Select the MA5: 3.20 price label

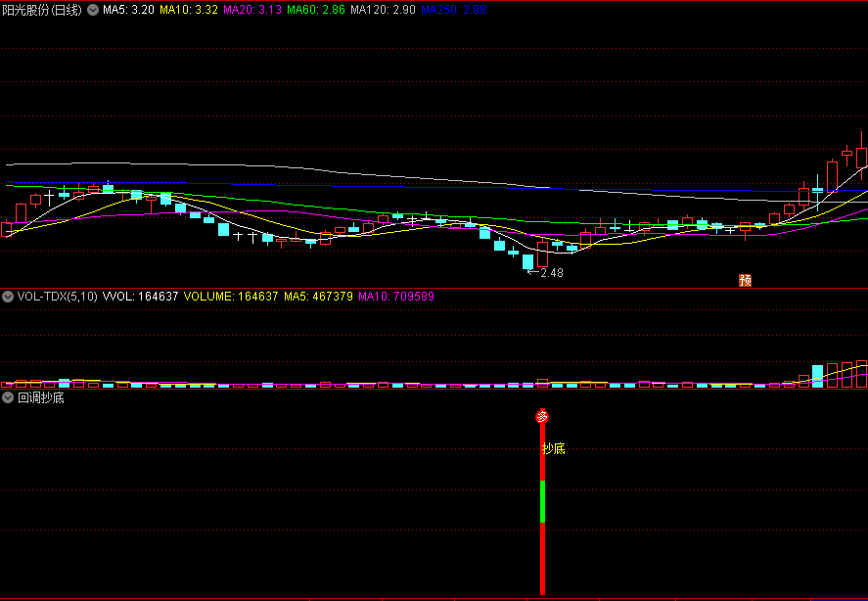(x=128, y=10)
